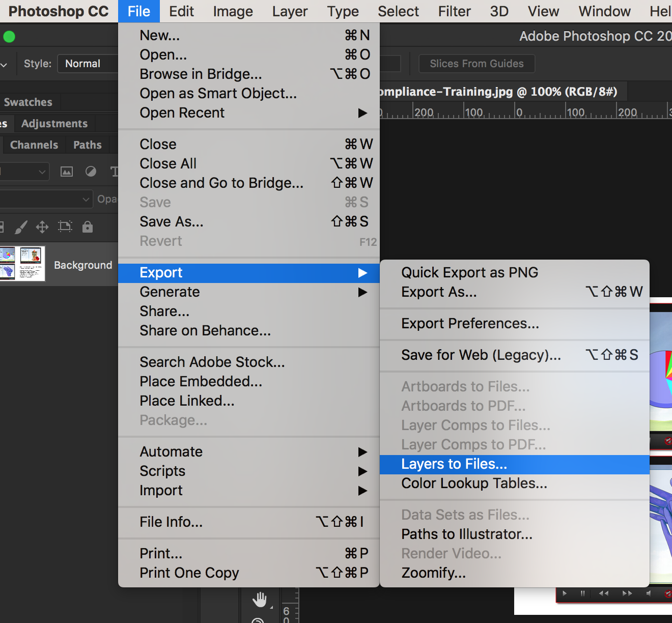The width and height of the screenshot is (672, 623).
Task: Expand the Import submenu
Action: [249, 491]
